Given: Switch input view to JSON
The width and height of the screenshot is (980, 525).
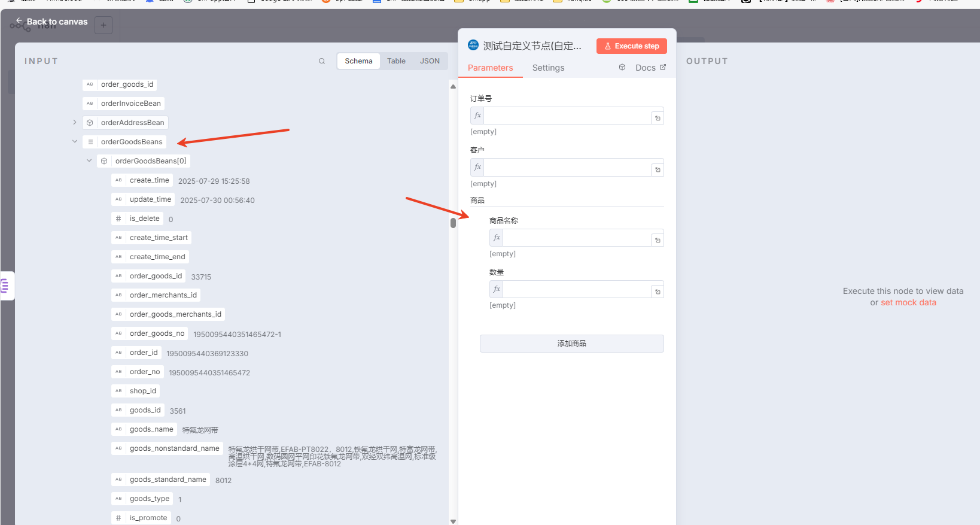Looking at the screenshot, I should 430,61.
